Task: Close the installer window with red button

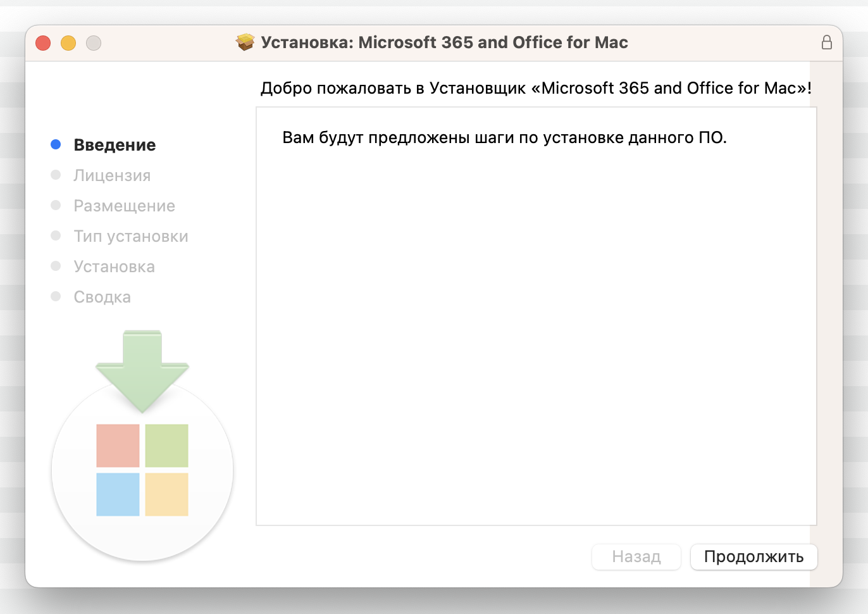Action: 43,43
